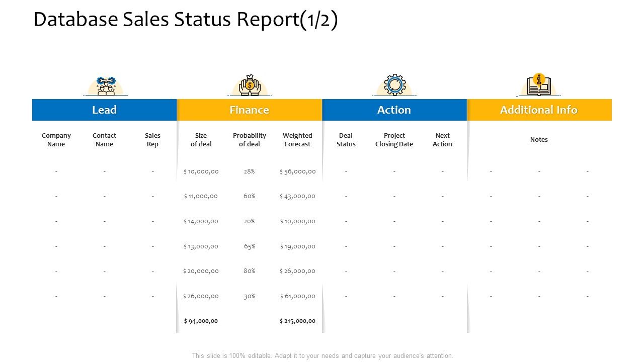The height and width of the screenshot is (362, 644).
Task: Click the 65% probability cell
Action: [250, 246]
